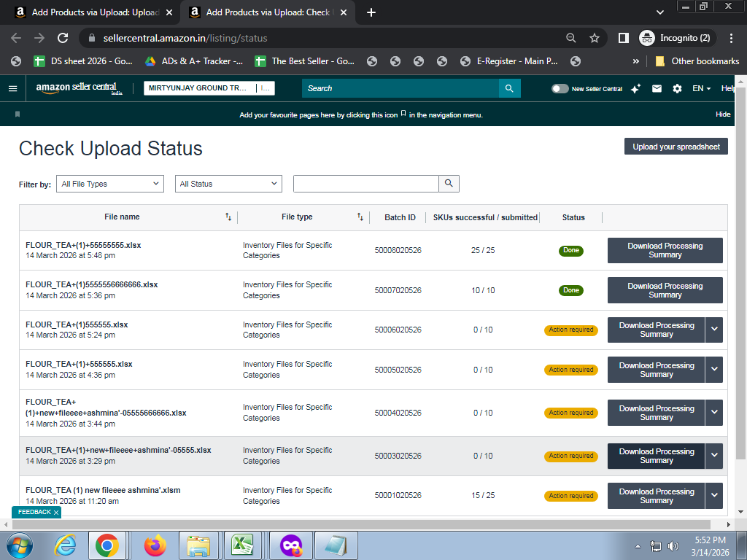Open the sparkle assistant icon
Screen dimensions: 747x560
(635, 88)
